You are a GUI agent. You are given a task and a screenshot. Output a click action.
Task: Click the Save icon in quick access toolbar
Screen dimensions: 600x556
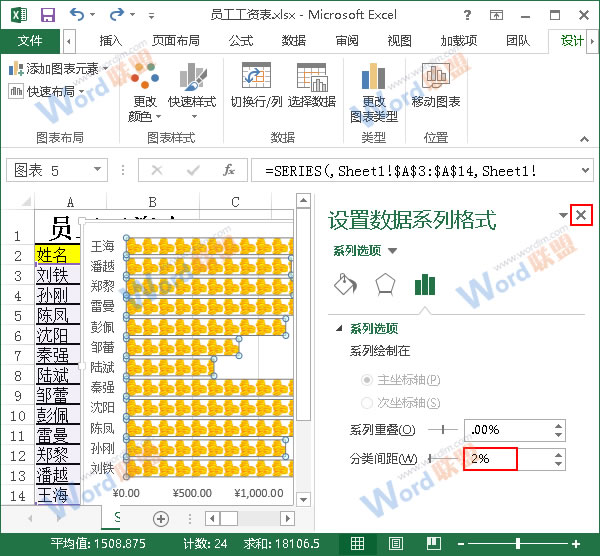tap(47, 14)
